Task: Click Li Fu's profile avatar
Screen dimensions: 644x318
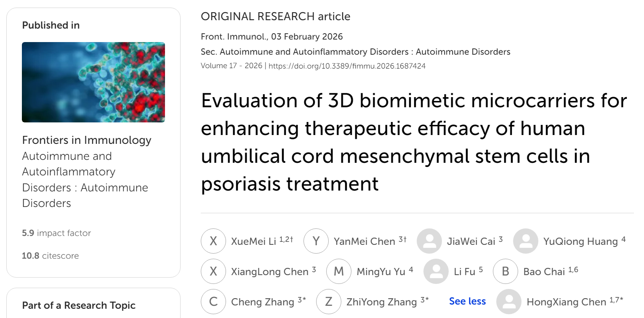Action: tap(436, 271)
